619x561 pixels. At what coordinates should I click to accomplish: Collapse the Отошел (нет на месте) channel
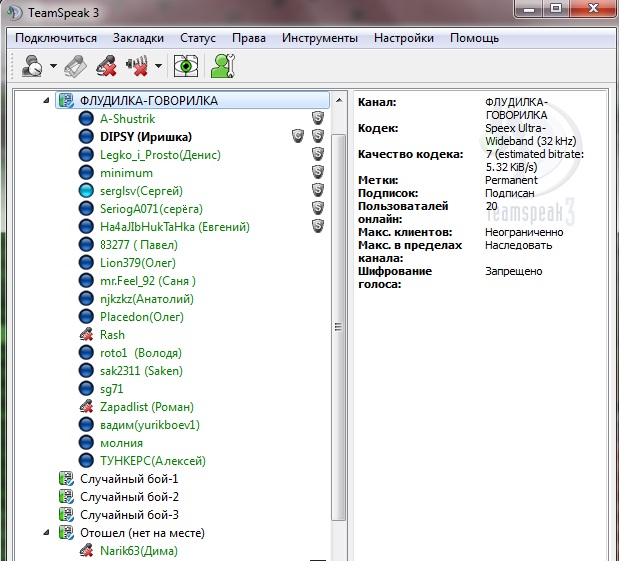point(46,533)
